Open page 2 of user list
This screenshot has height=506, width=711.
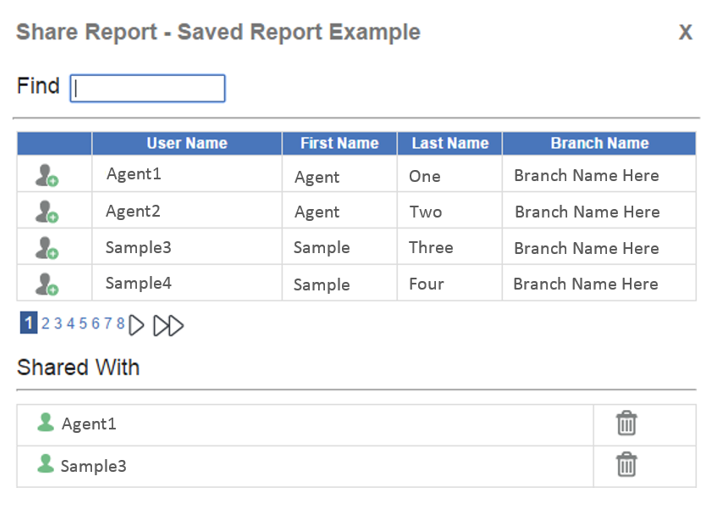(x=45, y=324)
